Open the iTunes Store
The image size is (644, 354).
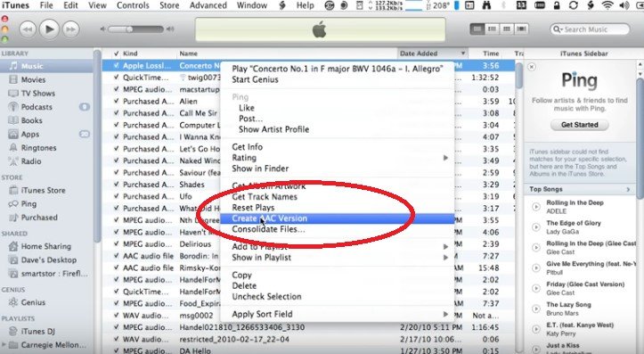[x=43, y=190]
